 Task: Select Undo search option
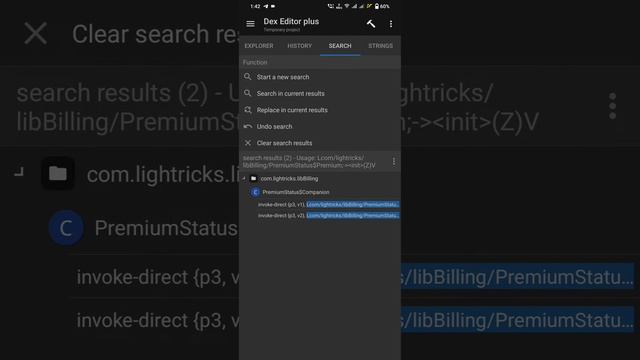click(320, 127)
